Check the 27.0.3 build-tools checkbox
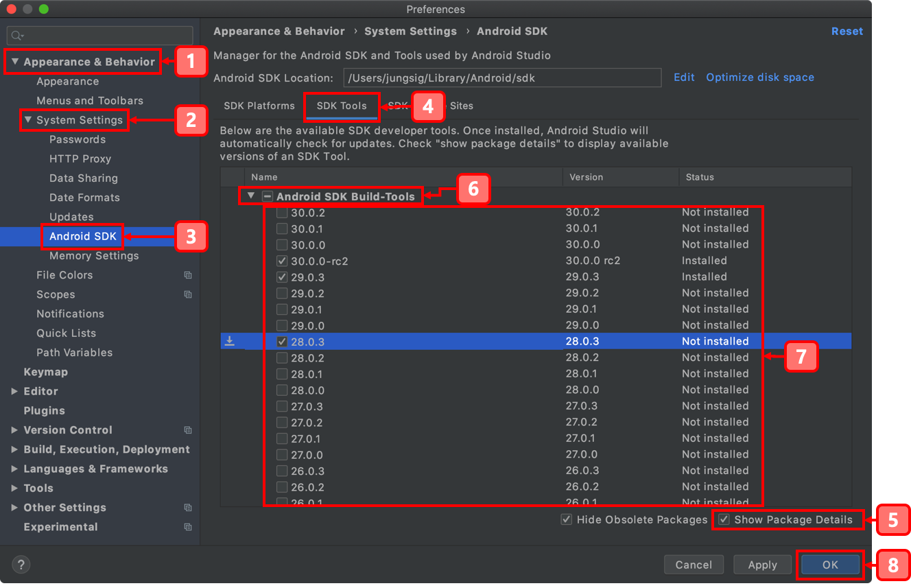911x588 pixels. coord(282,406)
